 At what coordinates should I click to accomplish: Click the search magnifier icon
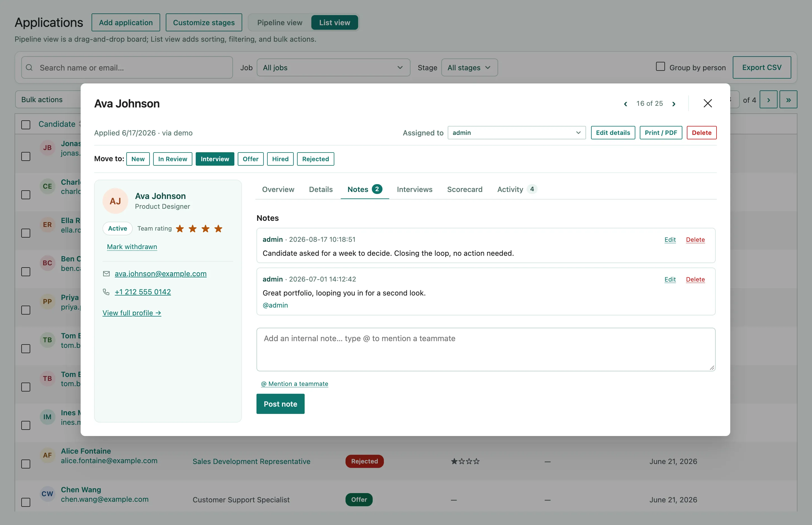[29, 67]
